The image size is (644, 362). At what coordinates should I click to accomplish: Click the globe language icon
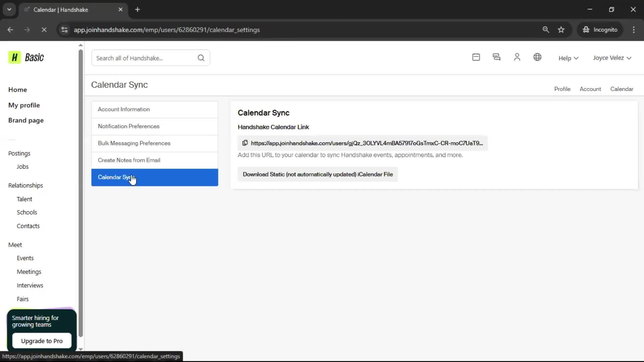click(x=537, y=57)
